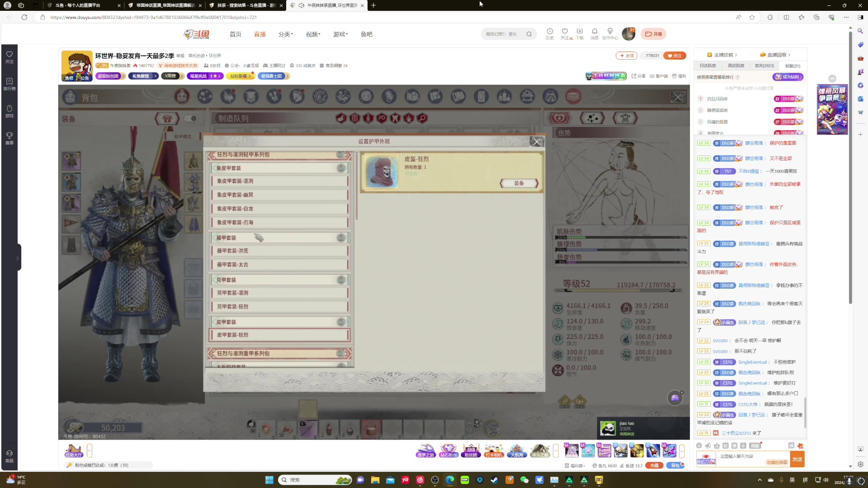Click the 开播 start streaming button

653,34
